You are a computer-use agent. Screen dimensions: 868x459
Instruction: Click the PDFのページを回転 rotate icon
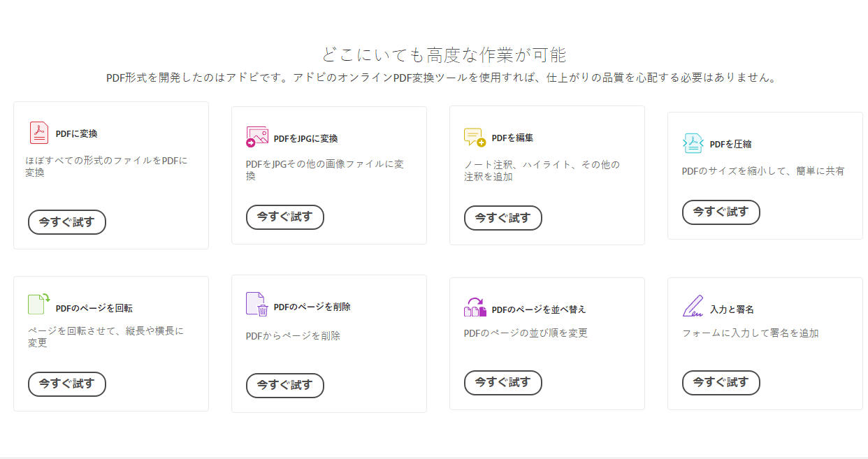click(x=39, y=304)
